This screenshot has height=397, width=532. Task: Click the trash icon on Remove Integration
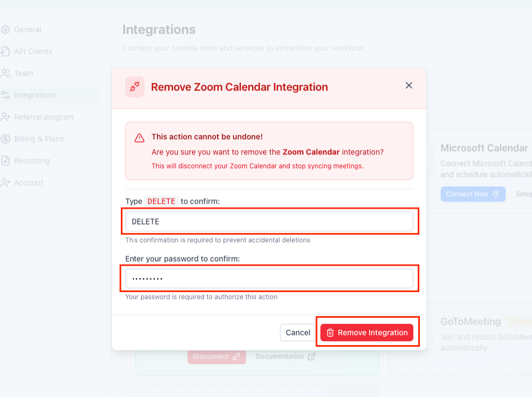(x=331, y=333)
